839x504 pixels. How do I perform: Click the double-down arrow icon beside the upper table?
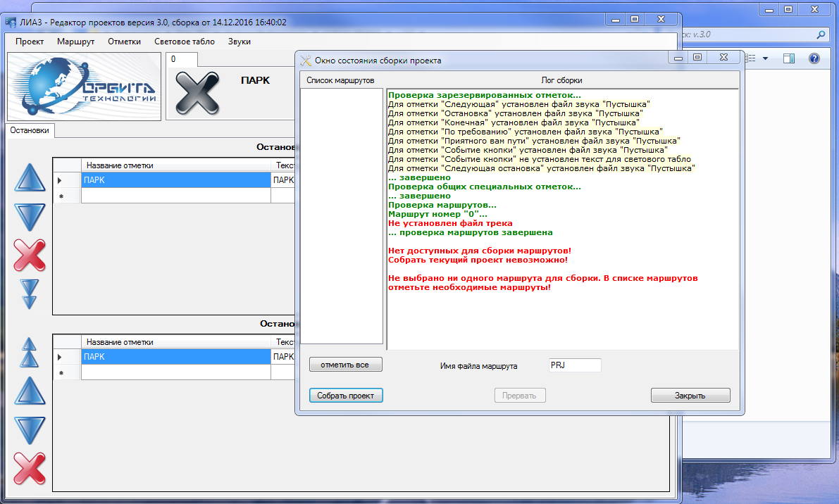pyautogui.click(x=30, y=294)
